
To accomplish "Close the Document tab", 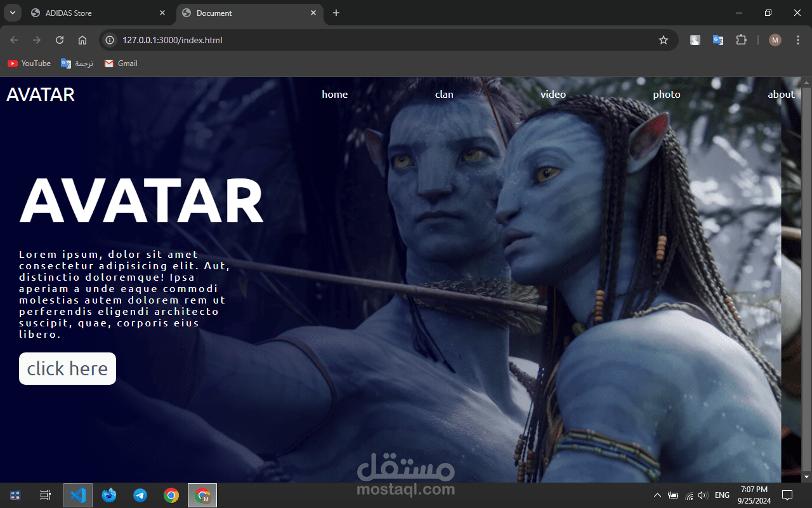I will (313, 13).
